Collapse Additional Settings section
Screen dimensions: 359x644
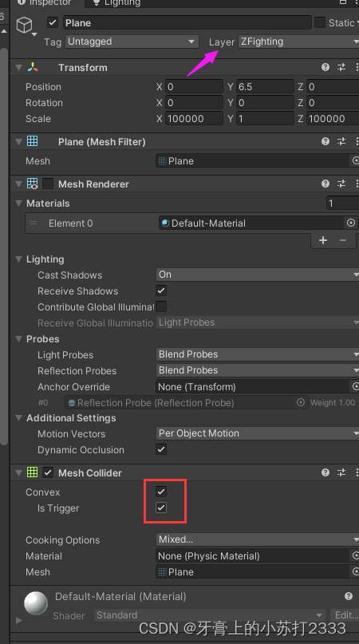tap(19, 418)
